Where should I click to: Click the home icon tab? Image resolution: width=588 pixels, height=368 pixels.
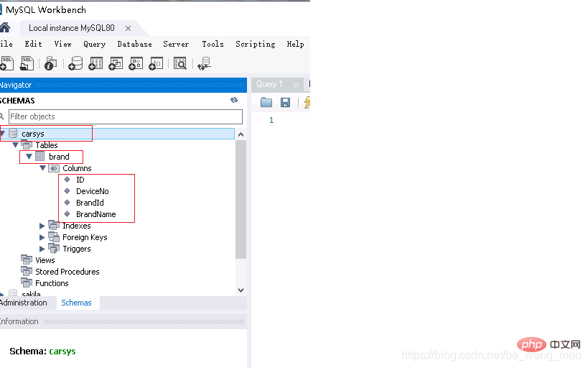point(5,28)
